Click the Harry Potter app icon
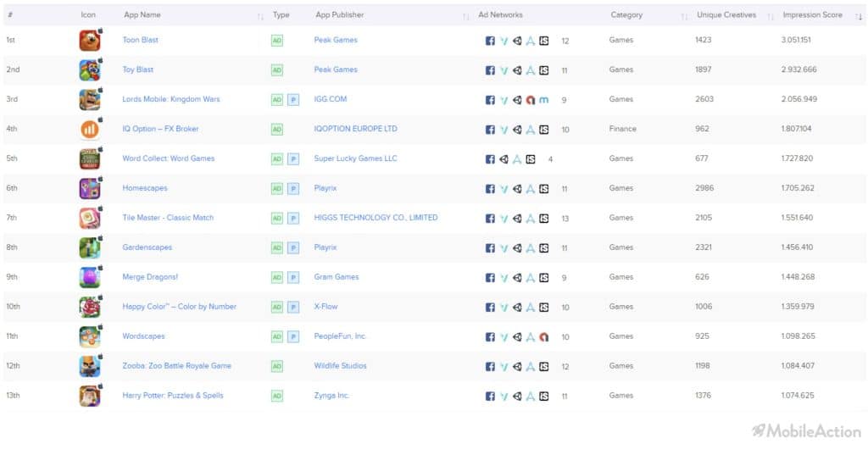This screenshot has height=455, width=868. 90,396
